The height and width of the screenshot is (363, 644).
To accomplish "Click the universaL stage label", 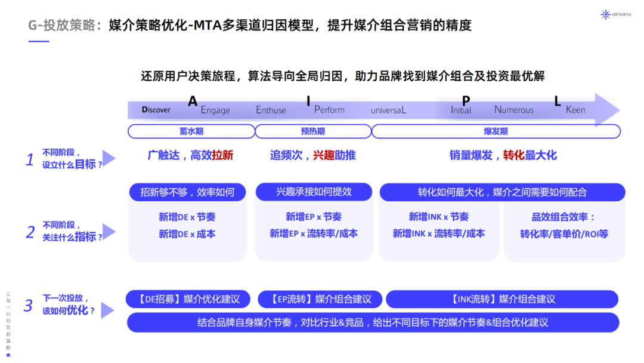I will coord(389,110).
